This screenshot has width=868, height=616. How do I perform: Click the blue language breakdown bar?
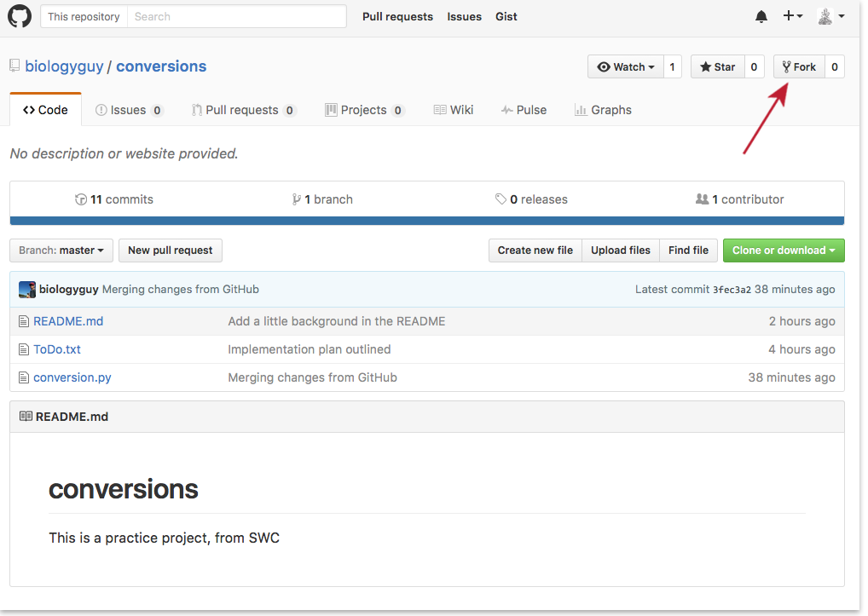tap(427, 221)
